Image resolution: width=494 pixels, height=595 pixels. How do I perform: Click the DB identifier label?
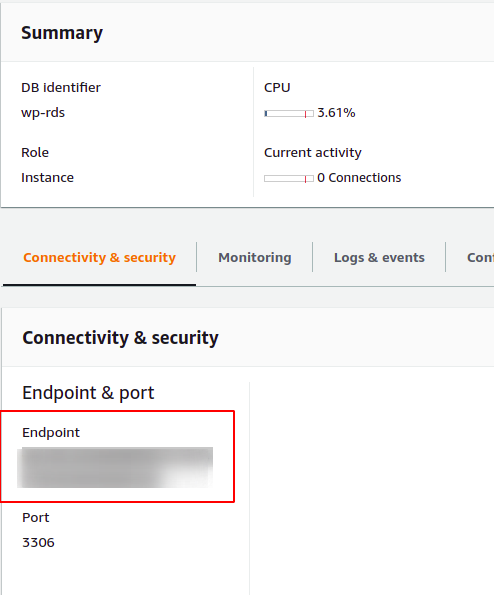click(61, 88)
